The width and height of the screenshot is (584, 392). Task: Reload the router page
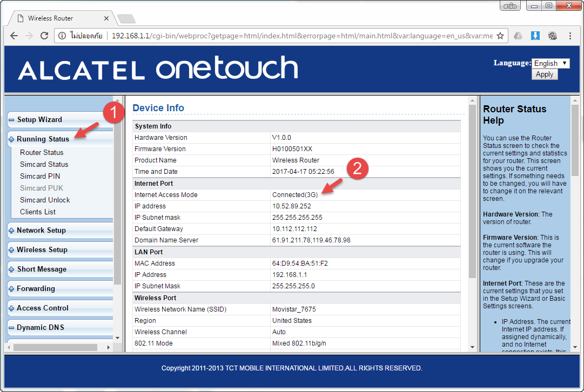click(x=44, y=36)
